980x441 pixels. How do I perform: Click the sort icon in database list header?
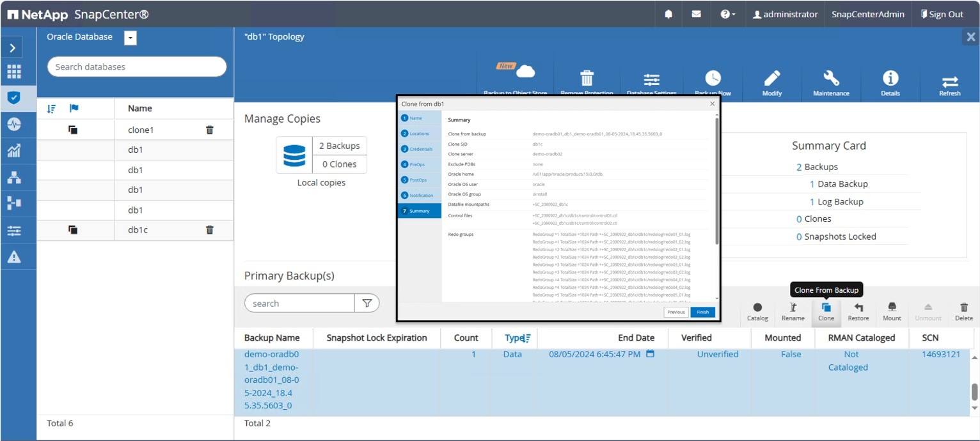pos(52,108)
